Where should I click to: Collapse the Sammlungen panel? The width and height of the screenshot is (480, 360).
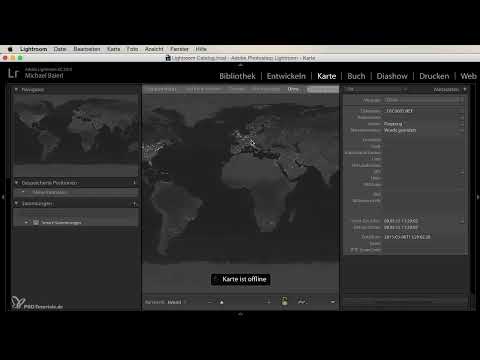point(16,203)
